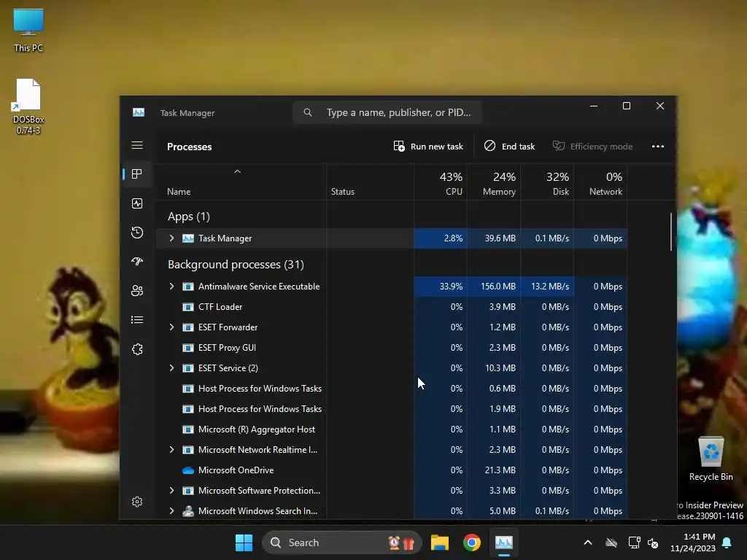
Task: Click the 13.2 MB/s disk value
Action: 550,286
